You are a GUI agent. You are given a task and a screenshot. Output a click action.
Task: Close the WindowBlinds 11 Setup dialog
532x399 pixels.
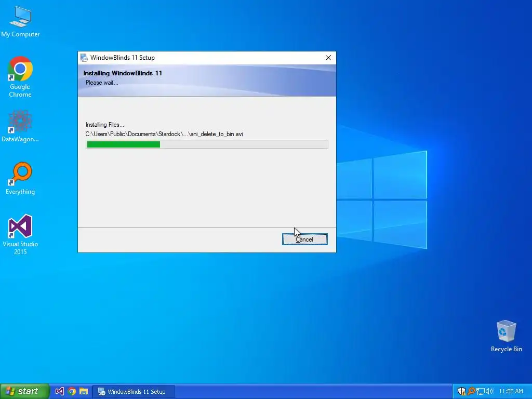(328, 58)
